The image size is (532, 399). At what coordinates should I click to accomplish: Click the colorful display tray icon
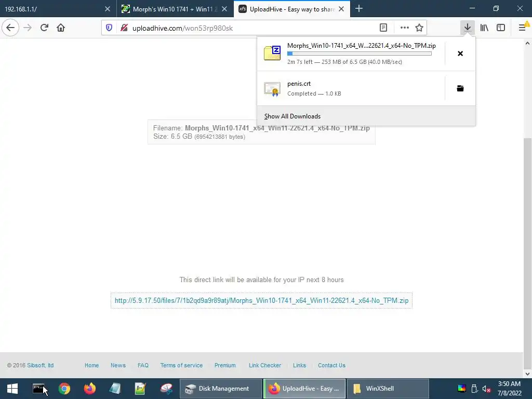point(462,389)
